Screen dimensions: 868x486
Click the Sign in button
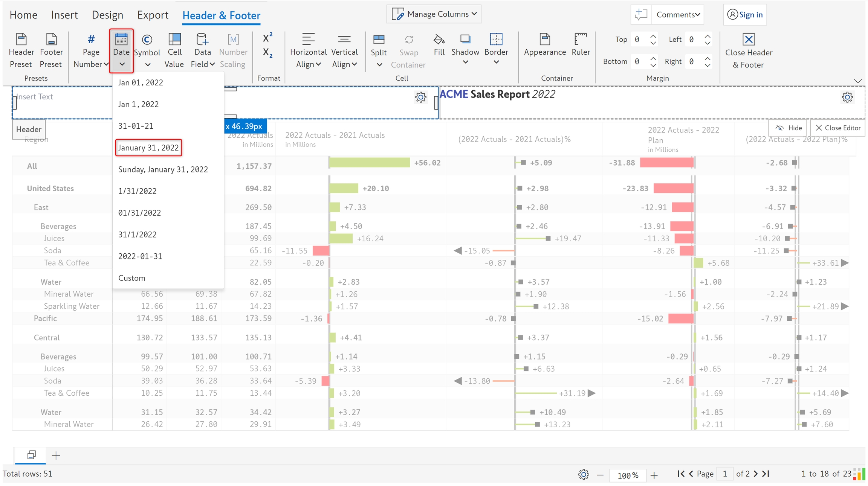click(x=745, y=15)
